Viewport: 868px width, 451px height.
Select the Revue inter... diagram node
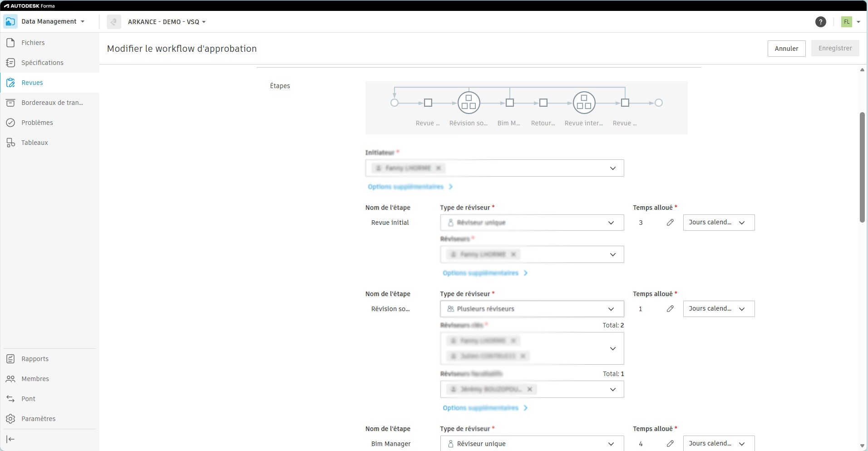584,103
